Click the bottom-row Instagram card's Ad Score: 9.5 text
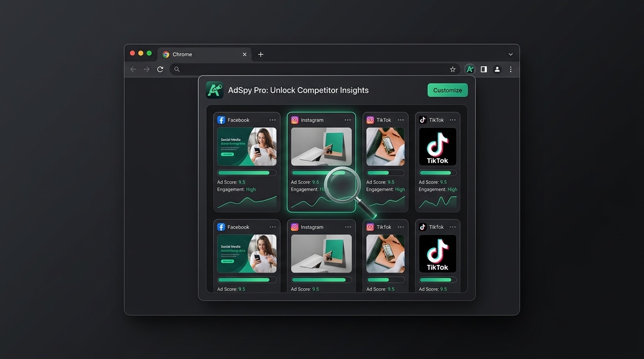 pos(305,289)
